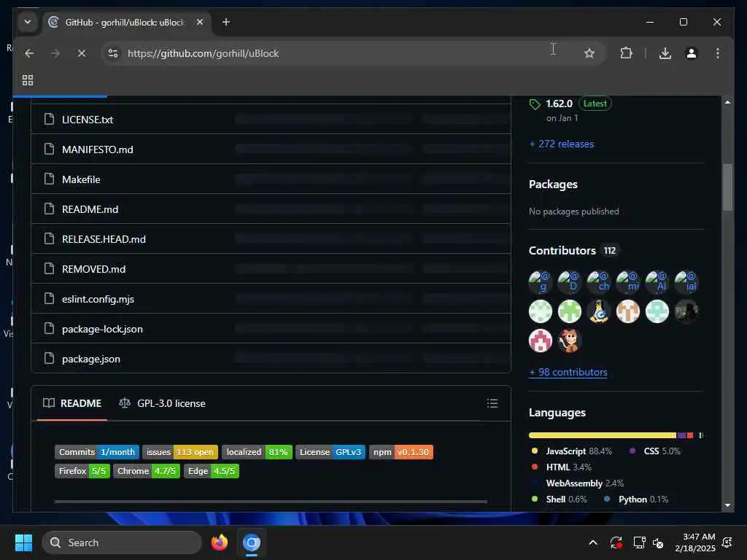Click the taskbar Search box
Image resolution: width=747 pixels, height=560 pixels.
click(122, 542)
